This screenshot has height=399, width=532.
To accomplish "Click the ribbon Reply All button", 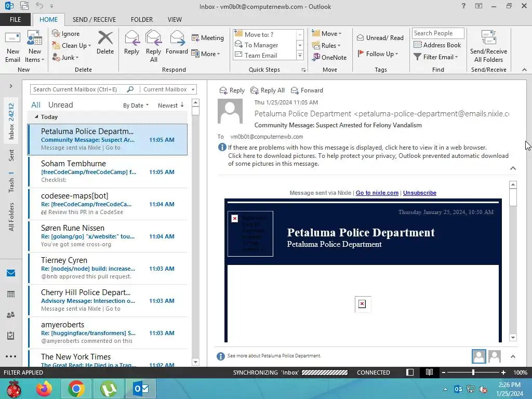I will coord(153,46).
